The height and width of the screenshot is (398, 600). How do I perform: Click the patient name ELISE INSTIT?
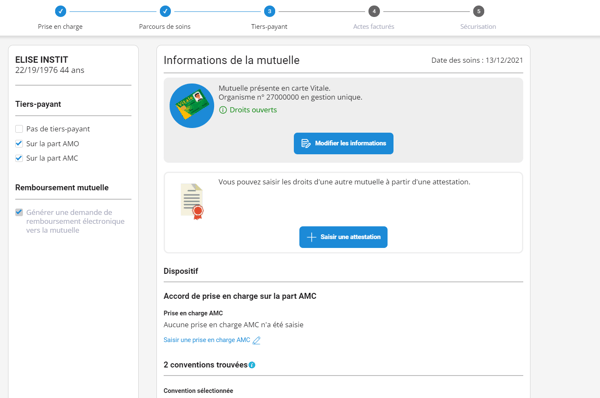pos(42,60)
